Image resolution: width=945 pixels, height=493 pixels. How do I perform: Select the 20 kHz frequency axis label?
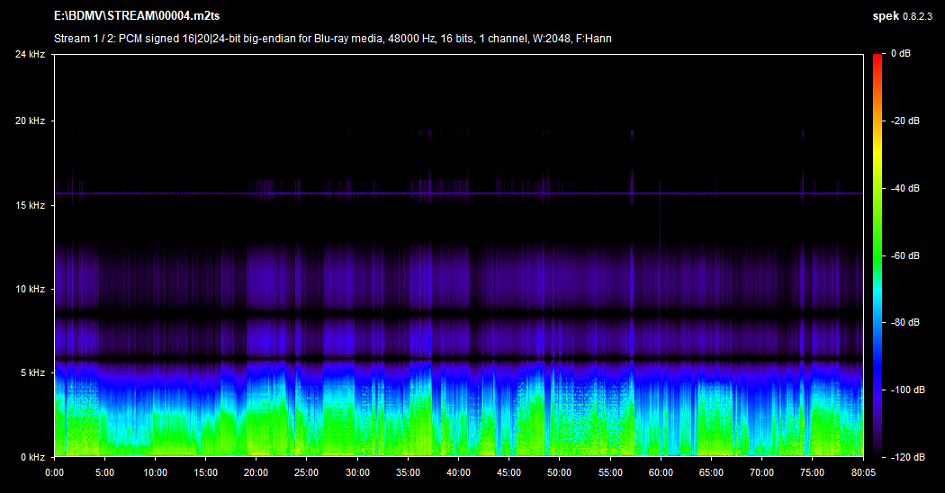click(29, 120)
